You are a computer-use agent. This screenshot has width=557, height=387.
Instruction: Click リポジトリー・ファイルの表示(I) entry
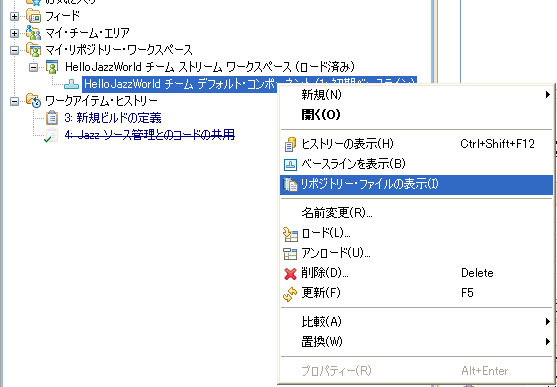tap(416, 184)
